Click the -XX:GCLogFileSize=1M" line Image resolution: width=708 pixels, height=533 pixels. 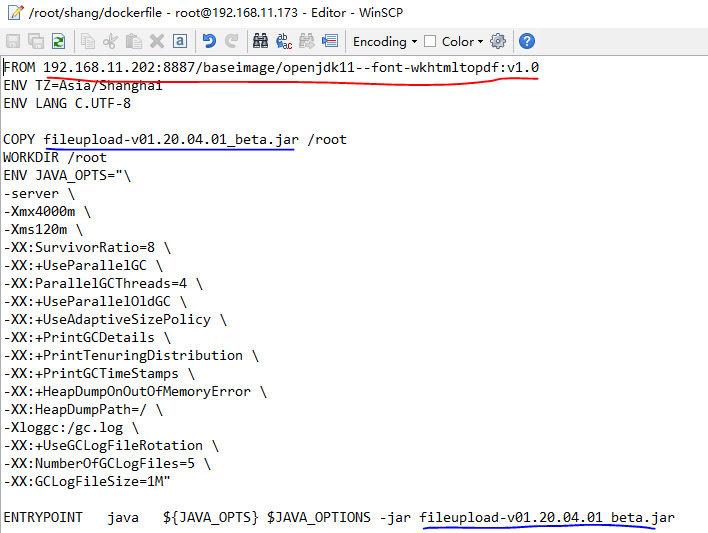point(87,482)
